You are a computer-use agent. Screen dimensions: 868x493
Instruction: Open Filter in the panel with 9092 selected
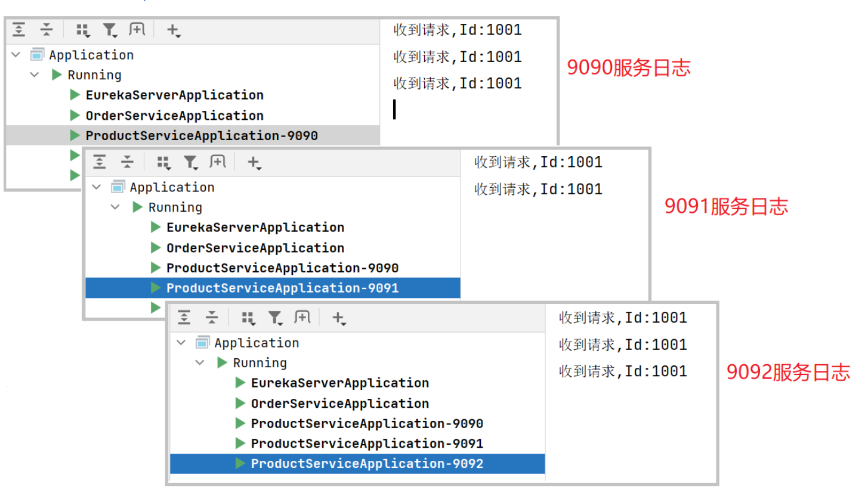[x=275, y=318]
